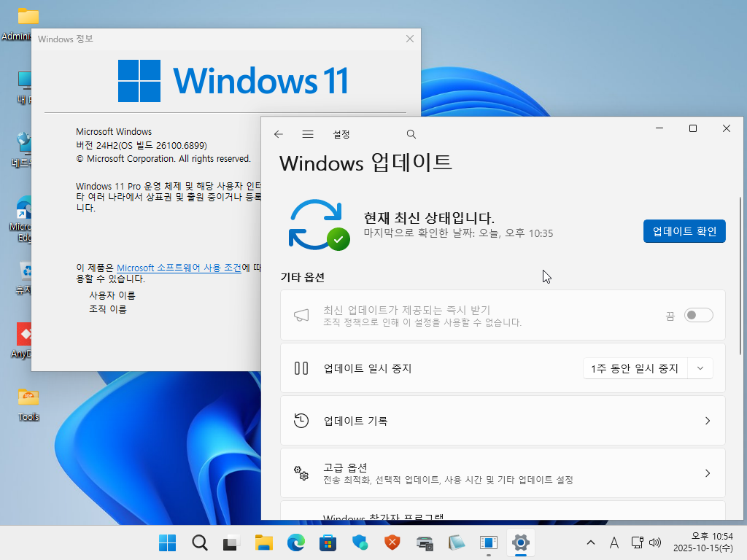The width and height of the screenshot is (747, 560).
Task: Open taskbar Search icon
Action: click(x=200, y=542)
